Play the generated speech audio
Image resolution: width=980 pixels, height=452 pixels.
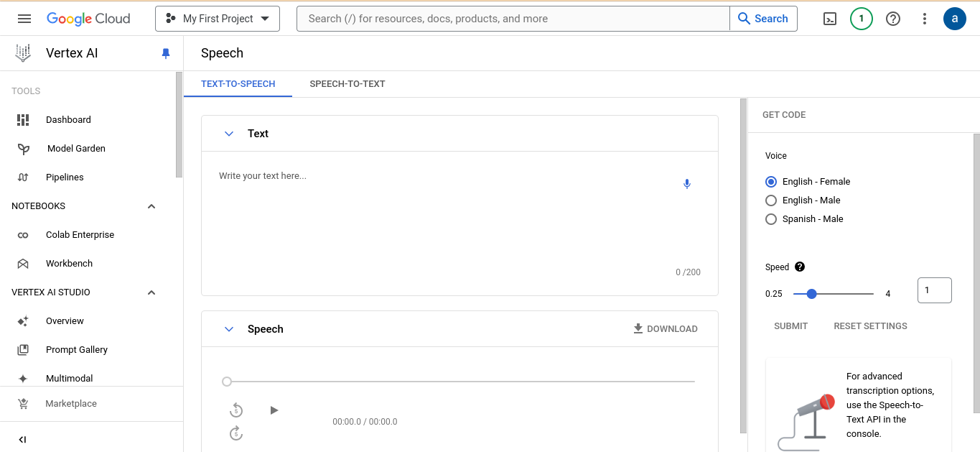coord(274,410)
